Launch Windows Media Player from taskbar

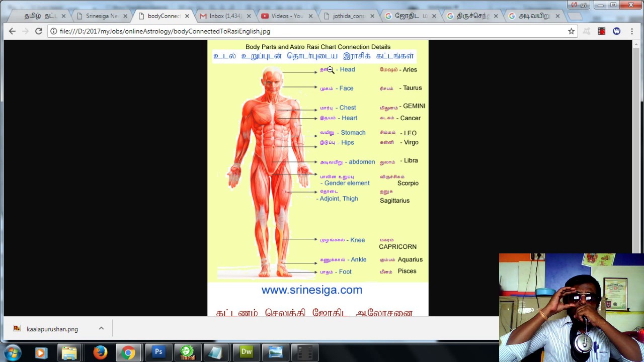[x=41, y=352]
